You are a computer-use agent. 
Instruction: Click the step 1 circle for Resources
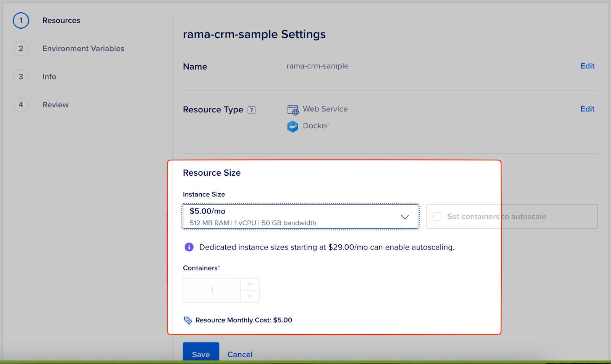point(21,21)
